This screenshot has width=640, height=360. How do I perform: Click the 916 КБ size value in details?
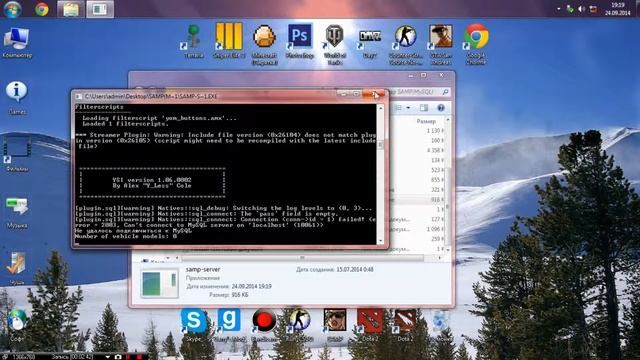coord(240,295)
